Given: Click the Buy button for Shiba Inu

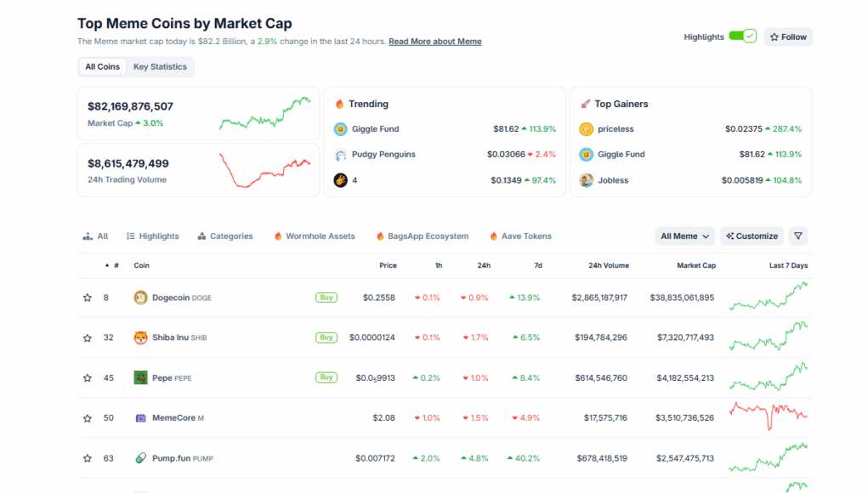Looking at the screenshot, I should click(x=326, y=337).
